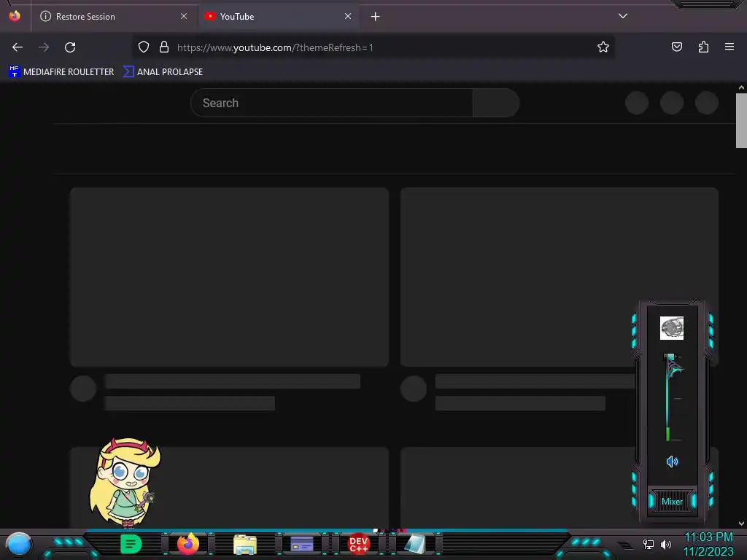Click the speaker device icon in volume popup
747x560 pixels.
[672, 328]
